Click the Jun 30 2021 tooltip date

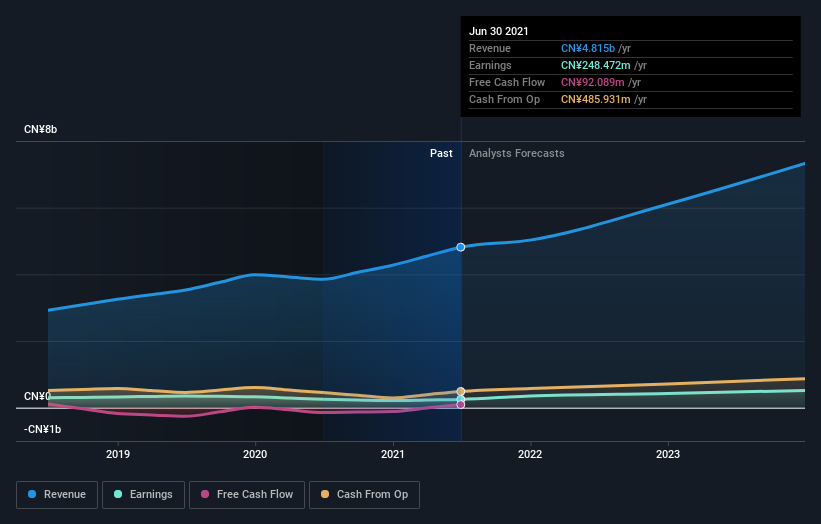coord(499,31)
